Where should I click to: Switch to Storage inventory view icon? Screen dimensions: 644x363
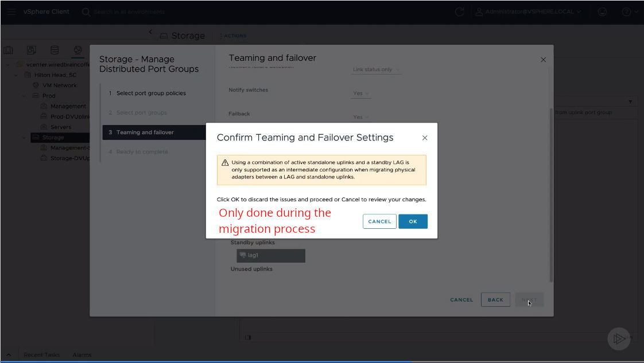[55, 50]
